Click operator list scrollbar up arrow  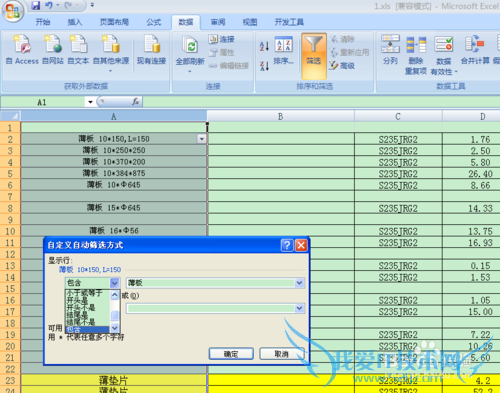coord(115,295)
